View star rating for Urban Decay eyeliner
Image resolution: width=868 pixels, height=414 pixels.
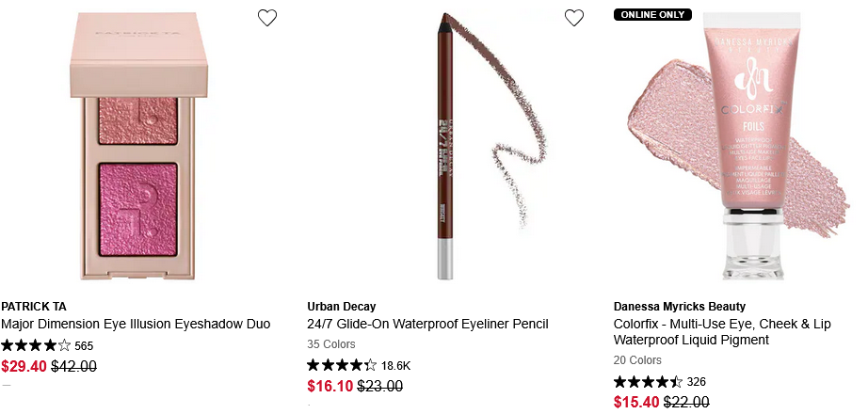342,365
